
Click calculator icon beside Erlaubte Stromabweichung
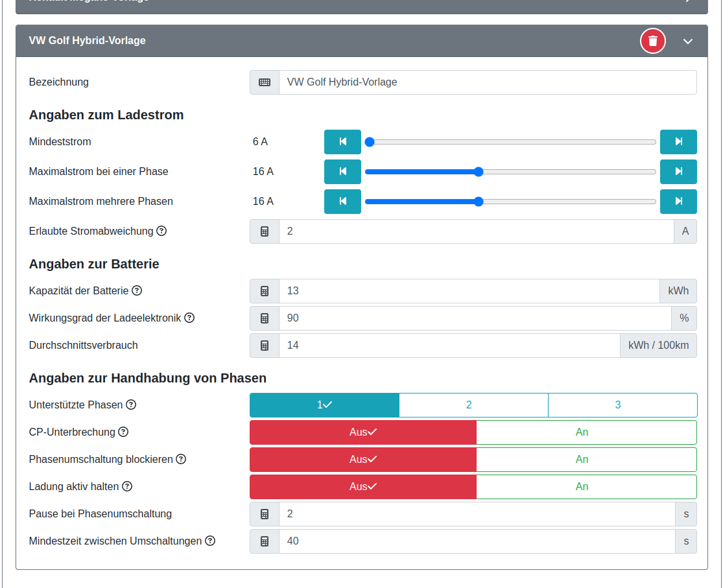pyautogui.click(x=265, y=231)
